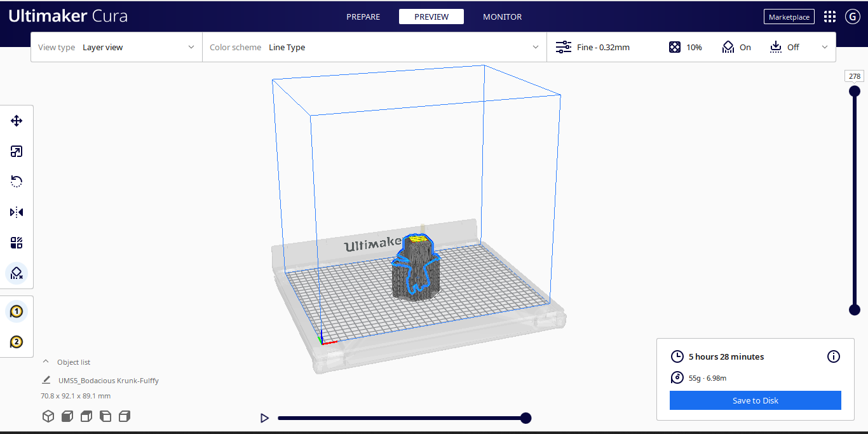Play the layer simulation
The height and width of the screenshot is (434, 868).
(x=264, y=418)
